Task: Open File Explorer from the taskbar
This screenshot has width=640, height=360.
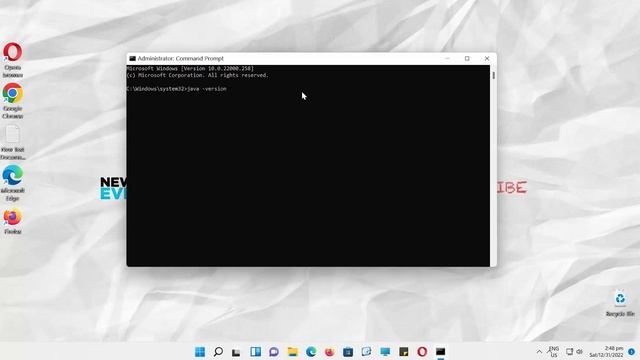Action: coord(293,351)
